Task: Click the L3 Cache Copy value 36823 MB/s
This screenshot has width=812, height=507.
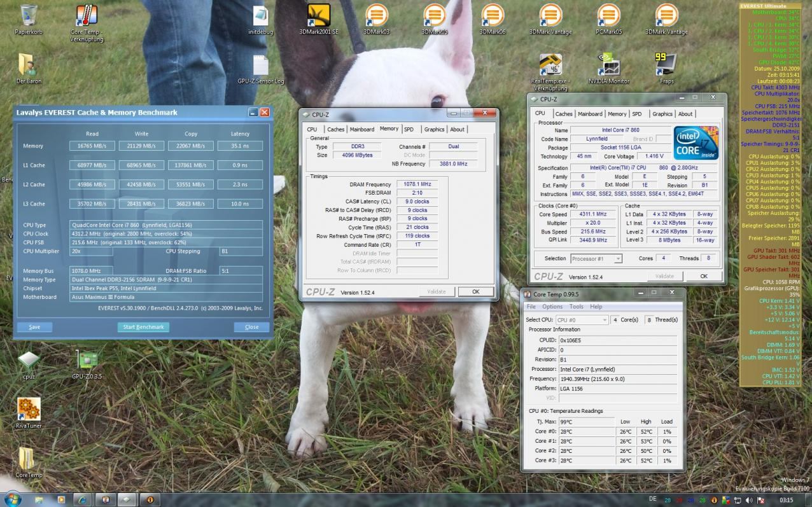Action: pos(191,204)
